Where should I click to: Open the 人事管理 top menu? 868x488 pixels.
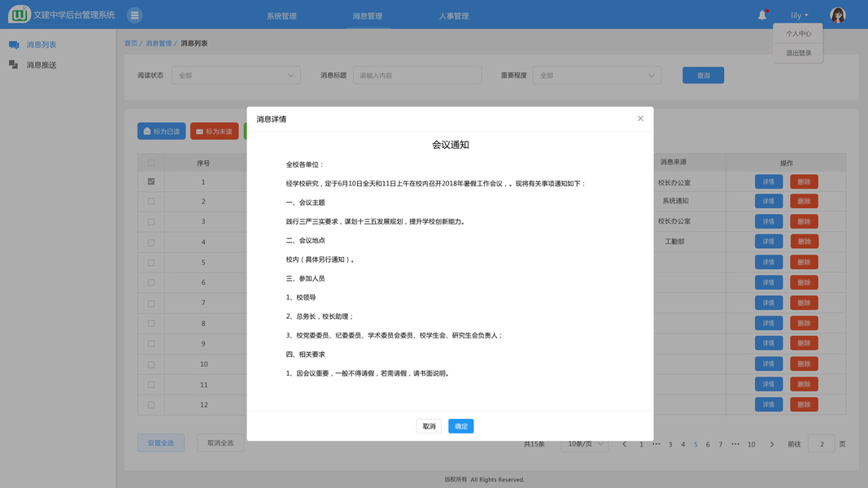coord(454,16)
